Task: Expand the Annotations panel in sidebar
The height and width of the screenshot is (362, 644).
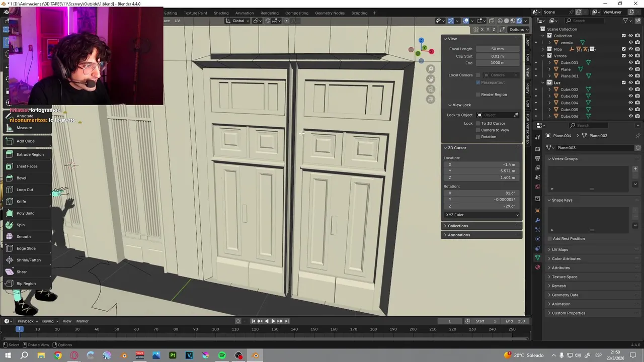Action: pos(481,235)
